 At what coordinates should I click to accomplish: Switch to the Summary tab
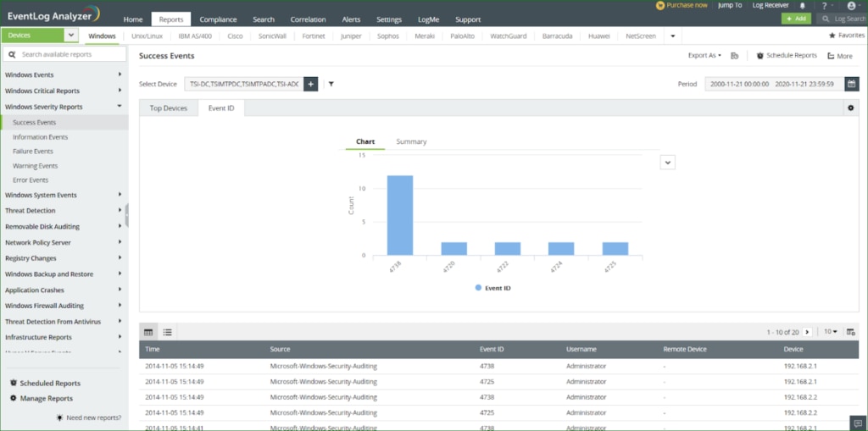pyautogui.click(x=411, y=141)
